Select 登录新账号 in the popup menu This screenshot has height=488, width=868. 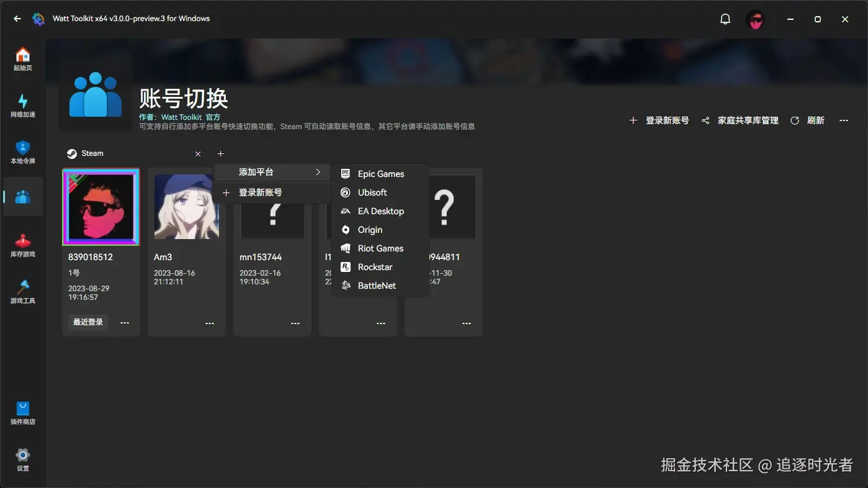click(x=272, y=192)
